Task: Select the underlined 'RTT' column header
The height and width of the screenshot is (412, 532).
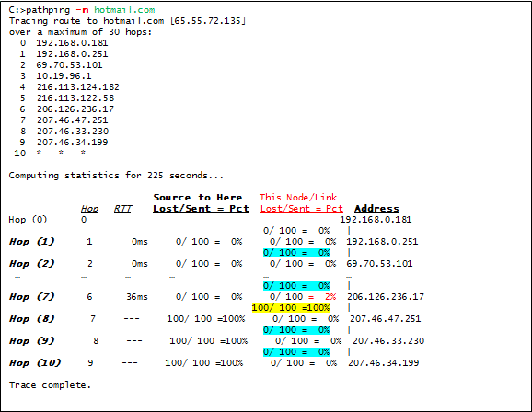Action: [x=122, y=209]
